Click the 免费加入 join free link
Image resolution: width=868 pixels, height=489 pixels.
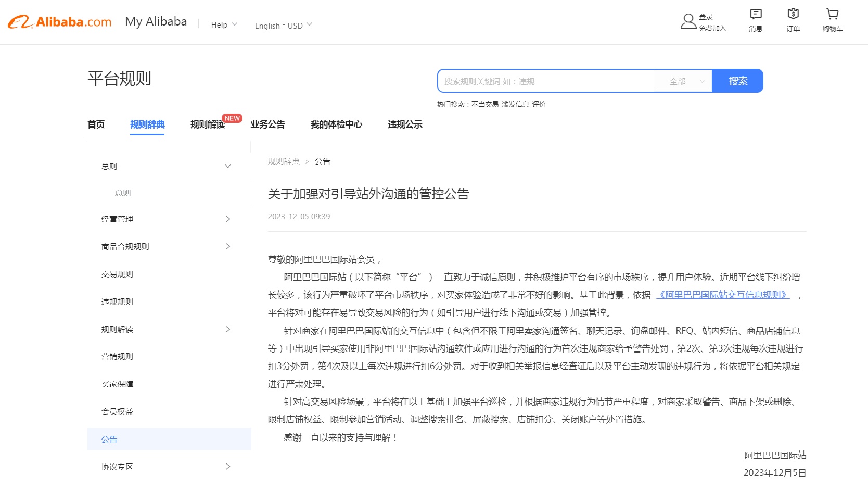712,28
